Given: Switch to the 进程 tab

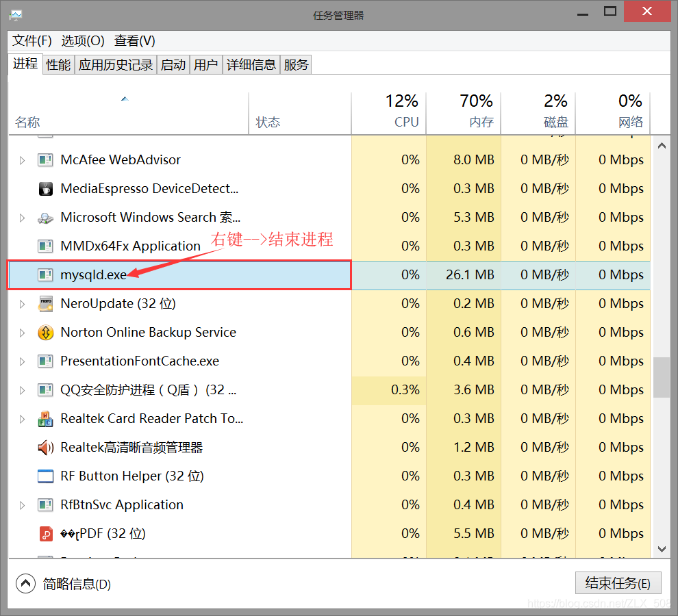Looking at the screenshot, I should pos(25,64).
